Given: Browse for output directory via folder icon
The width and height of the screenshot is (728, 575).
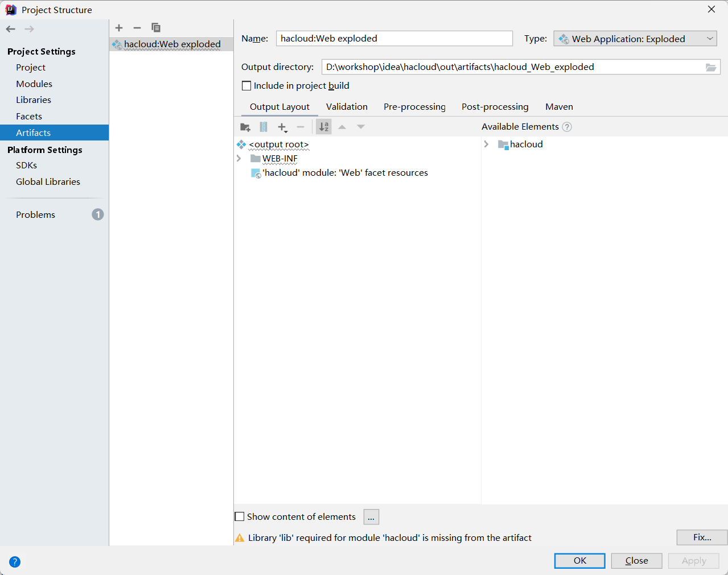Looking at the screenshot, I should [711, 67].
